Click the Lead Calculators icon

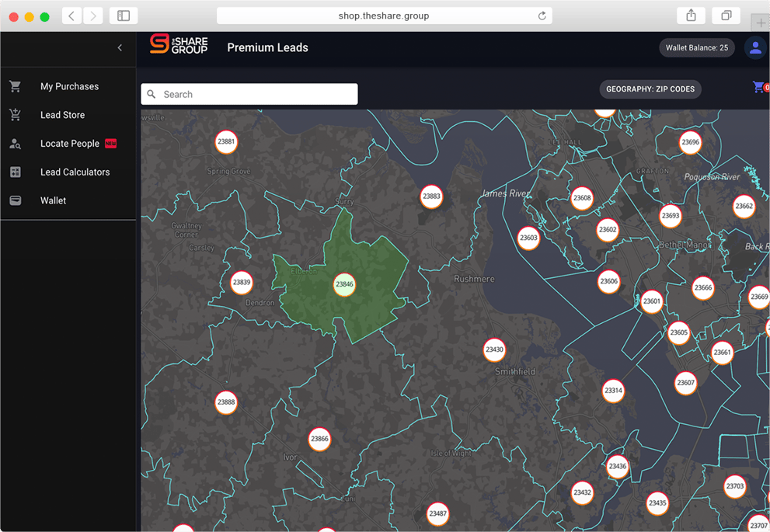coord(16,172)
